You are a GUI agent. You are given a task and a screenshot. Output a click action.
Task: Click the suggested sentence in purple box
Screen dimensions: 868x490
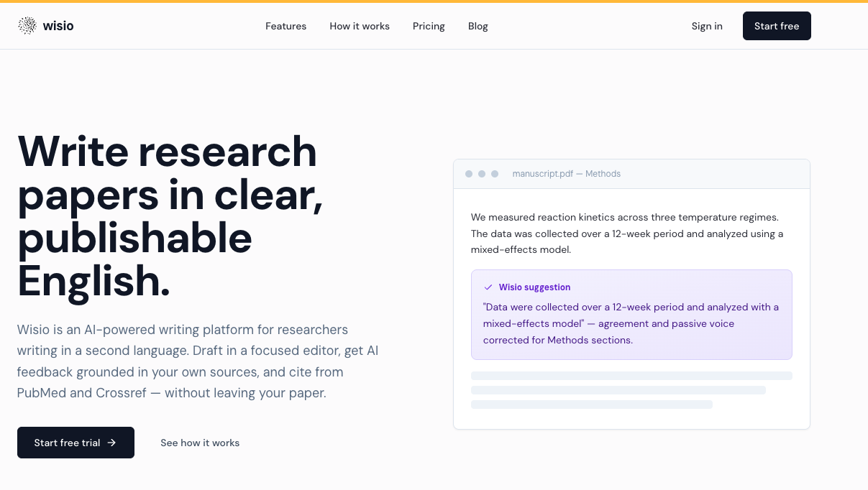pos(631,323)
